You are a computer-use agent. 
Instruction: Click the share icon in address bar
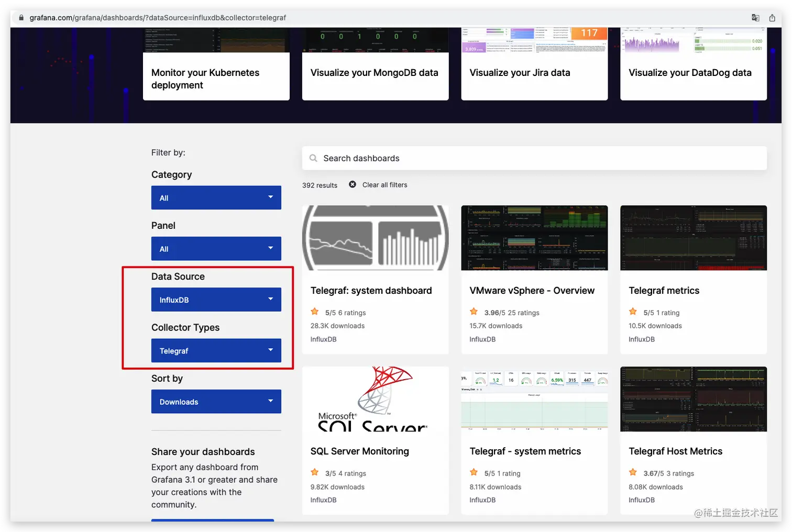pyautogui.click(x=772, y=17)
